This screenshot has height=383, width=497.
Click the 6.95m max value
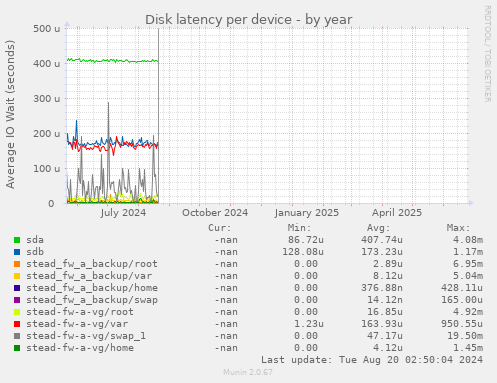pos(468,264)
